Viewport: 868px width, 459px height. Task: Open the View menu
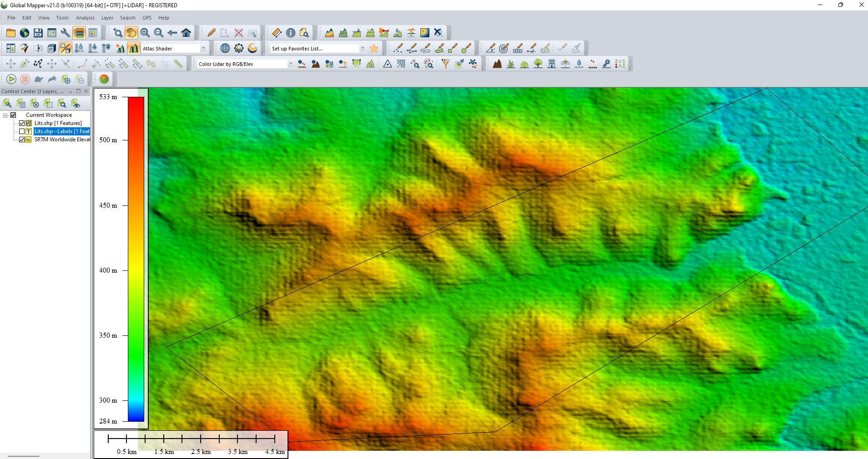(44, 18)
